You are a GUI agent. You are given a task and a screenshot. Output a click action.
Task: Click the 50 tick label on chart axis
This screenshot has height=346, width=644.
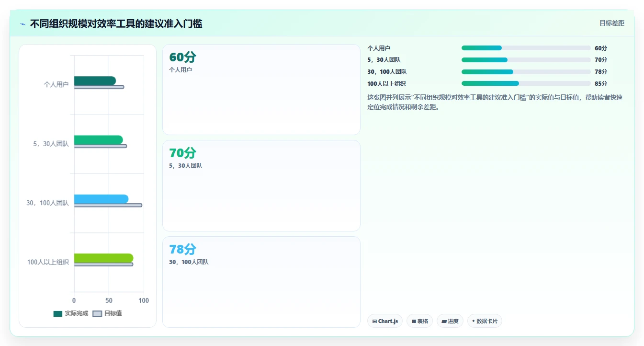[x=109, y=300]
